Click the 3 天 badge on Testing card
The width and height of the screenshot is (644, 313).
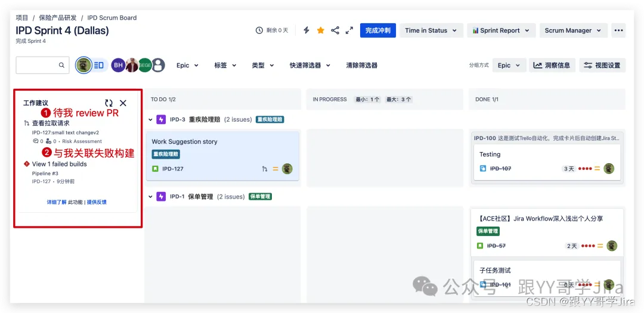(569, 168)
